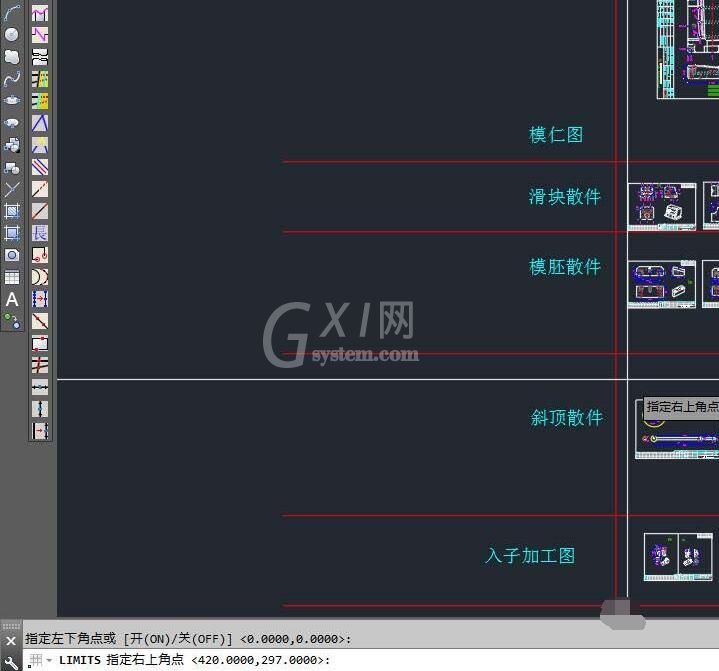
Task: Select the 模胚散件 first drawing thumbnail
Action: (x=662, y=284)
